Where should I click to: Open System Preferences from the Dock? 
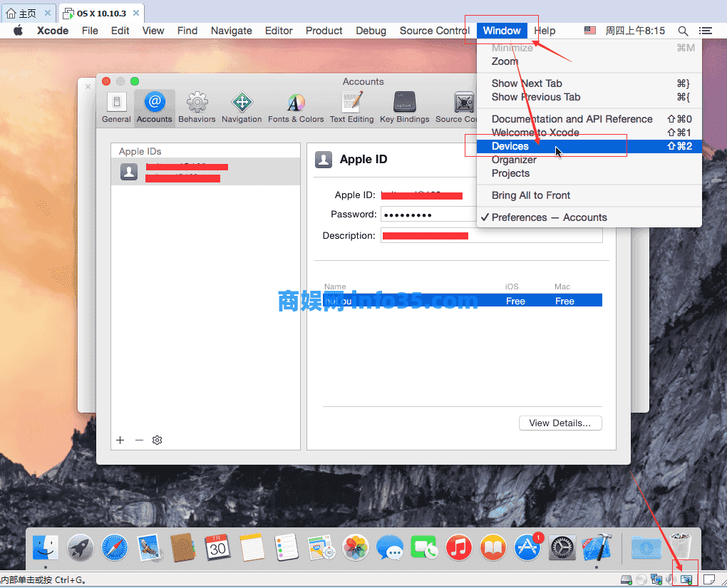click(562, 547)
